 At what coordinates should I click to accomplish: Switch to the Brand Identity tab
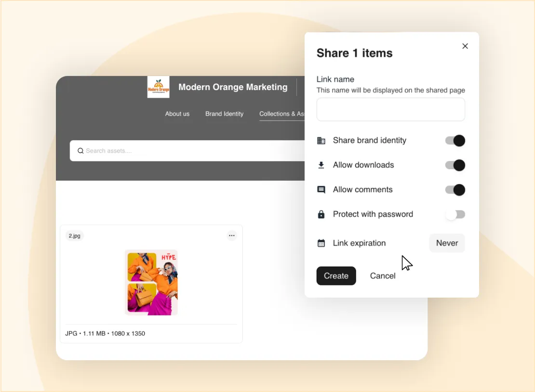[224, 114]
